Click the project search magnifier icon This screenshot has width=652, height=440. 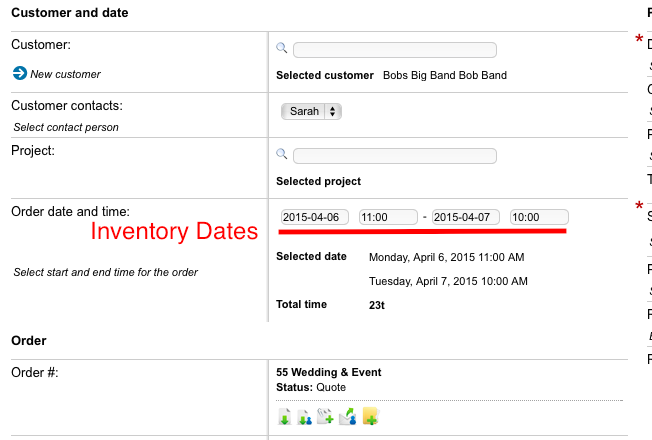coord(282,154)
